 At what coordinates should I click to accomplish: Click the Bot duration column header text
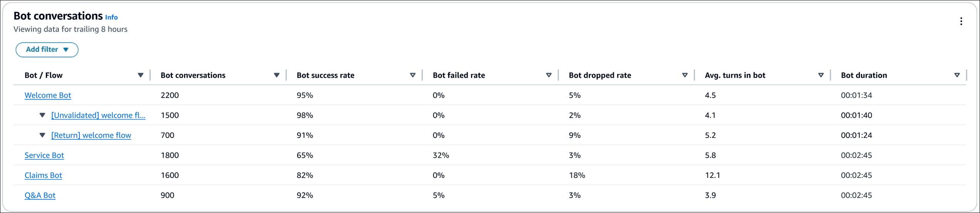[x=864, y=75]
